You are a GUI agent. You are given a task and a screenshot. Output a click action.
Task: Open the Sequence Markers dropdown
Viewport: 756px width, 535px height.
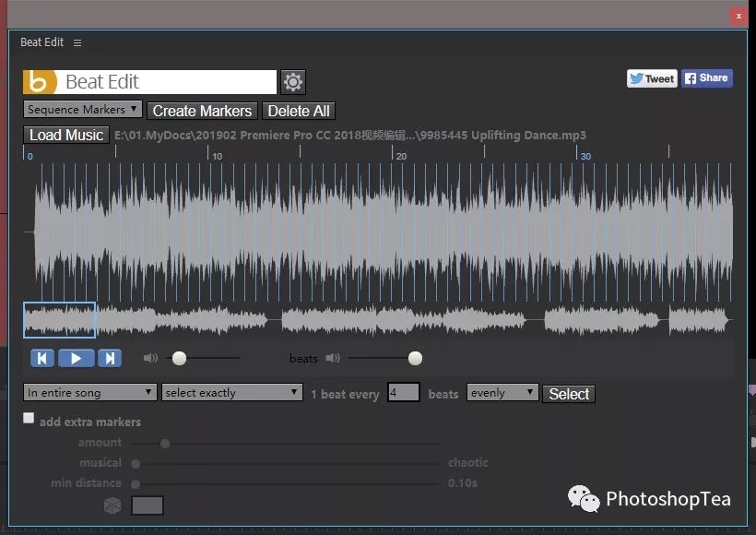point(82,110)
